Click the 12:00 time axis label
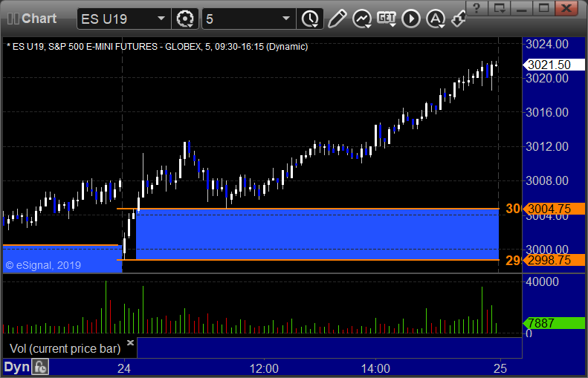The image size is (588, 378). coord(264,368)
